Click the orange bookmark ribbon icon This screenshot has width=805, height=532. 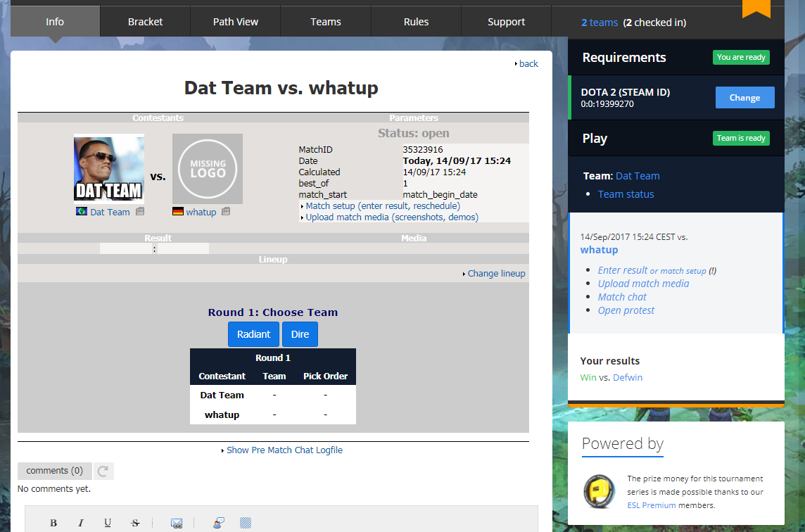pyautogui.click(x=756, y=8)
